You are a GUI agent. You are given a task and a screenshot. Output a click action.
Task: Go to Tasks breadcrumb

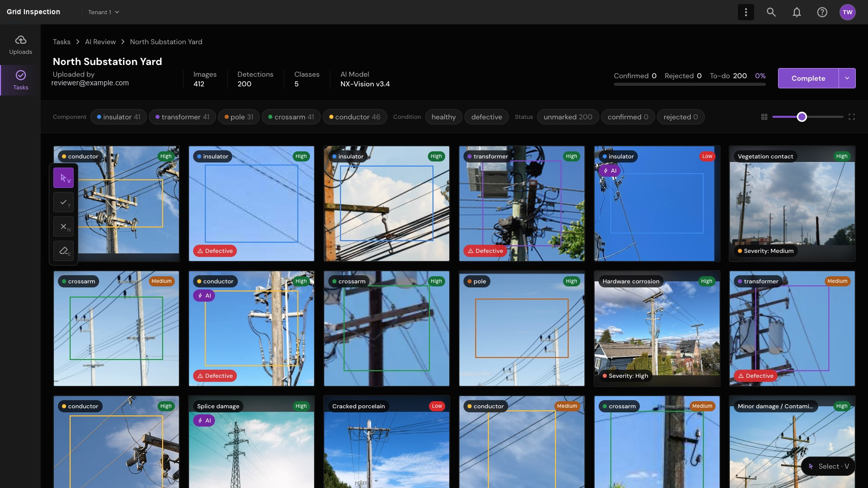61,42
